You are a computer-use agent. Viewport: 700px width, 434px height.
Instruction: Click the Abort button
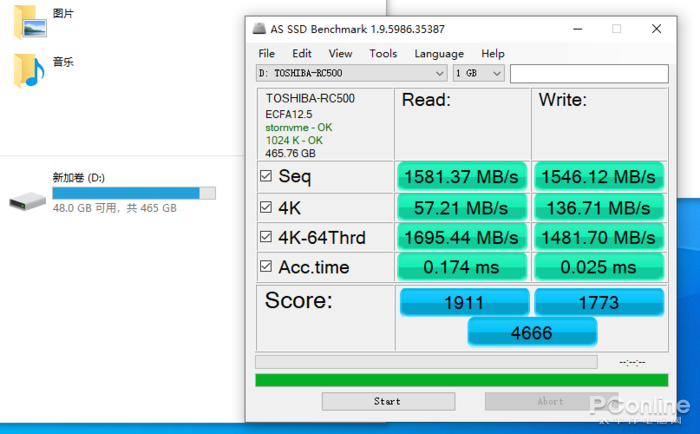pos(551,401)
